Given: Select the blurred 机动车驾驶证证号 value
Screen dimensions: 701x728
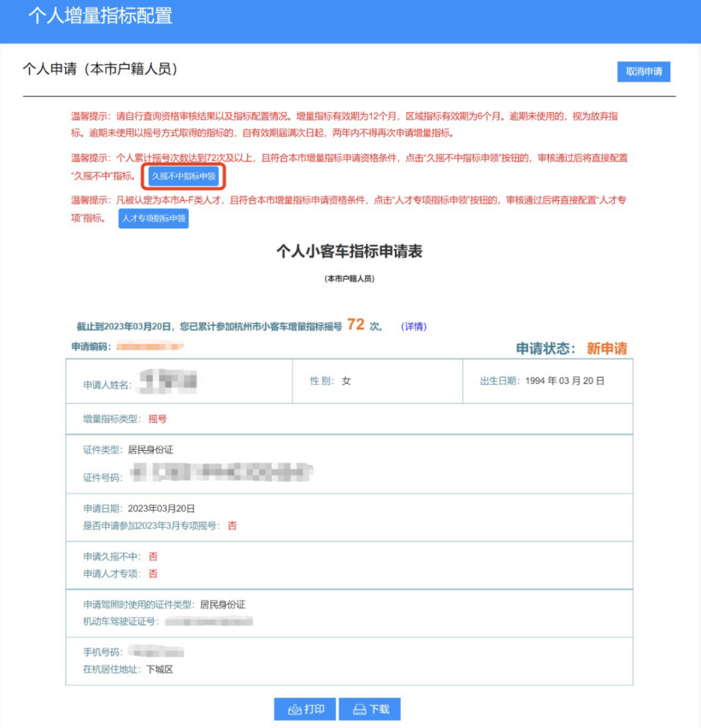Looking at the screenshot, I should tap(209, 620).
